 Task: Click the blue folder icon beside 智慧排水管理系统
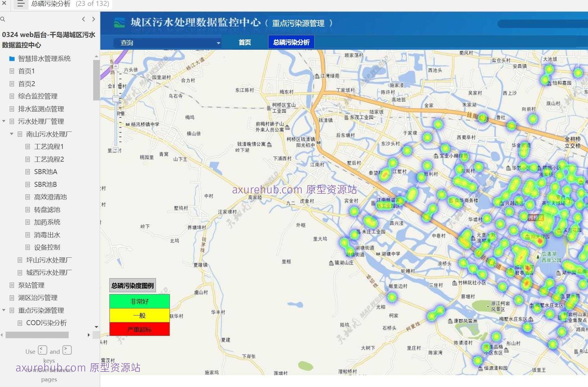pos(12,58)
